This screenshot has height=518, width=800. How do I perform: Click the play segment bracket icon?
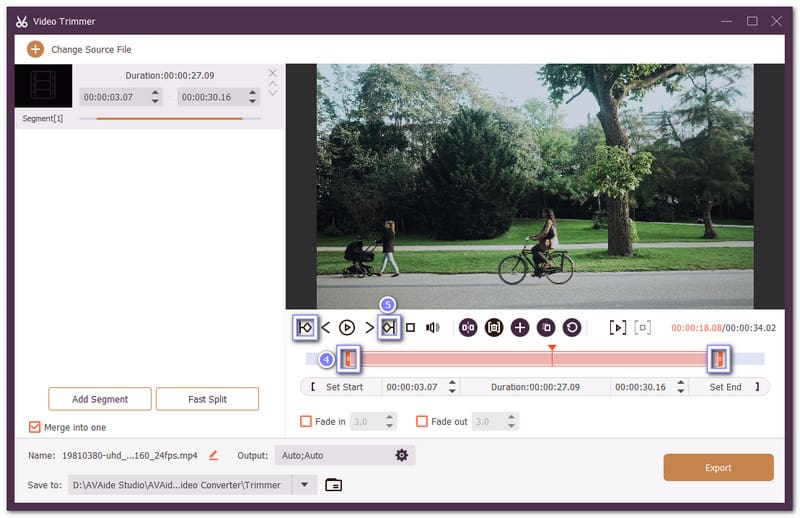[618, 327]
